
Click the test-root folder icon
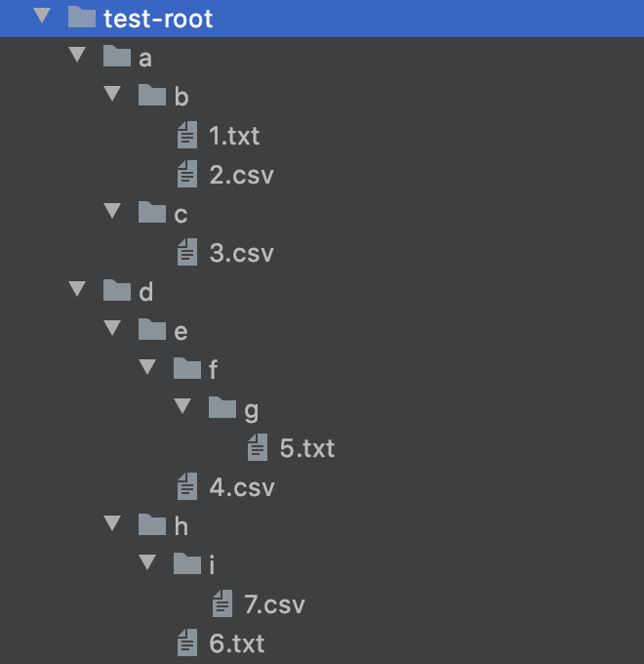pyautogui.click(x=82, y=18)
